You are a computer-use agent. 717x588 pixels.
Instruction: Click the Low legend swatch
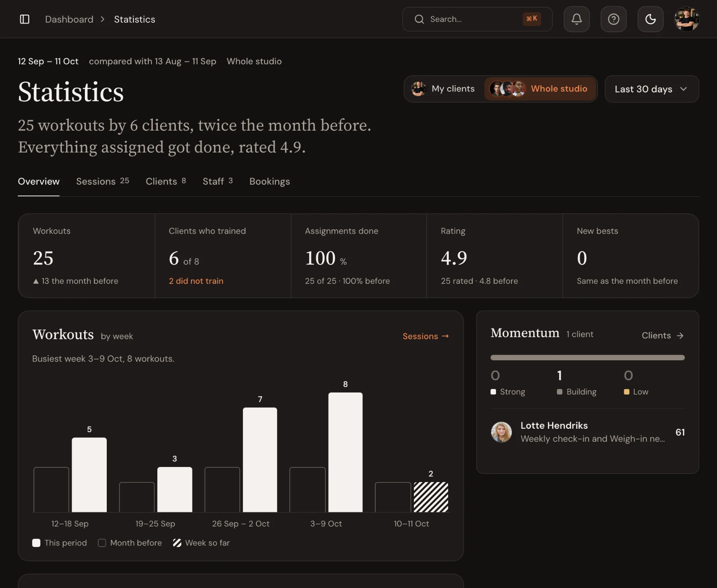point(627,392)
